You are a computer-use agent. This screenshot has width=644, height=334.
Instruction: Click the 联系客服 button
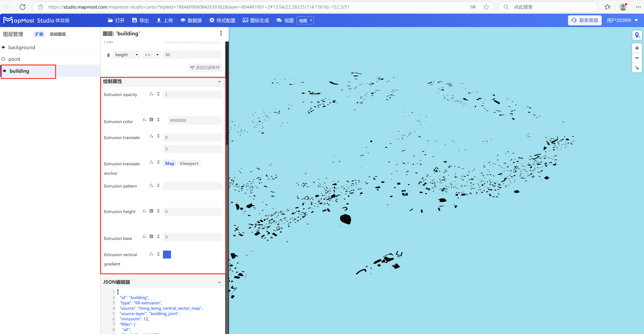pos(585,20)
